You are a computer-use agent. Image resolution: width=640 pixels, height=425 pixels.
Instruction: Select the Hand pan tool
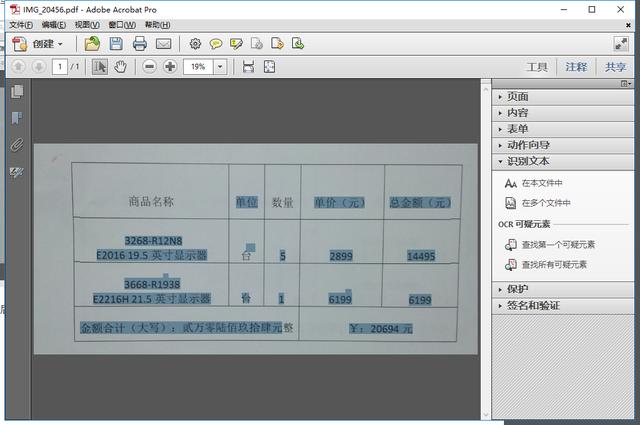click(121, 67)
